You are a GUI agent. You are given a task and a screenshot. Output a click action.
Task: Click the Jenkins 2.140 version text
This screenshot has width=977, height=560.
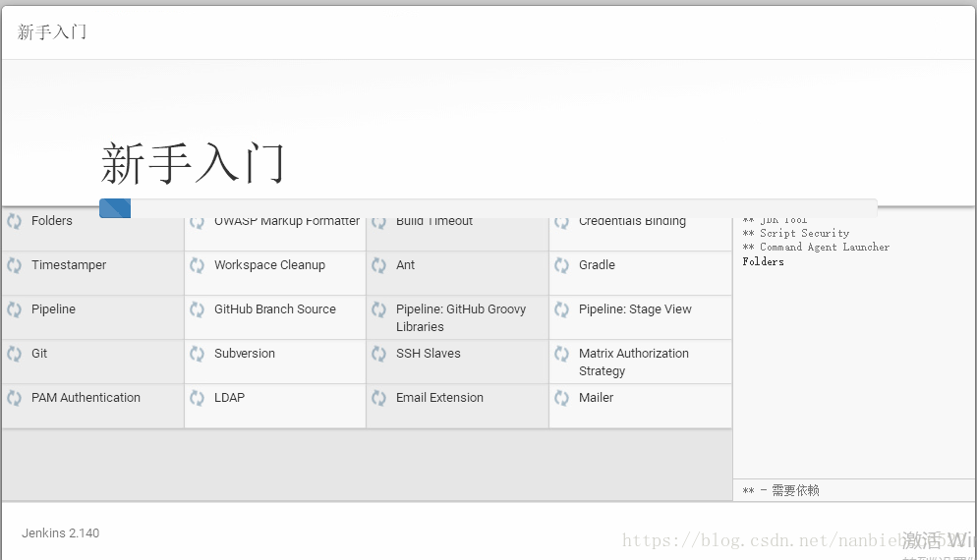(60, 533)
